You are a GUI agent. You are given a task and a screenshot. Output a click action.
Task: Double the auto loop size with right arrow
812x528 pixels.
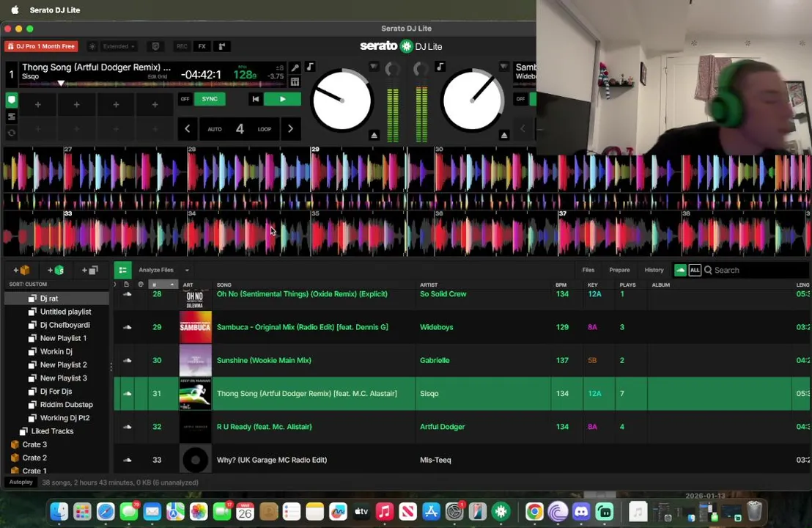[x=290, y=129]
